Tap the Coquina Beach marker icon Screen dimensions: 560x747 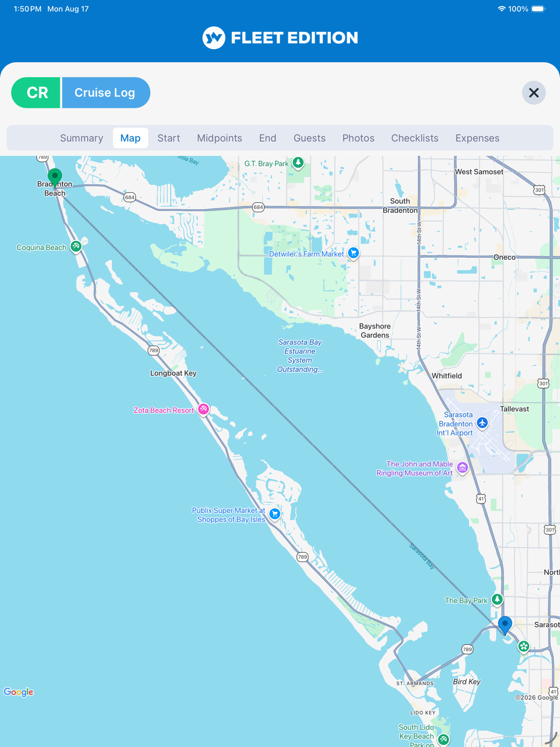[x=76, y=246]
